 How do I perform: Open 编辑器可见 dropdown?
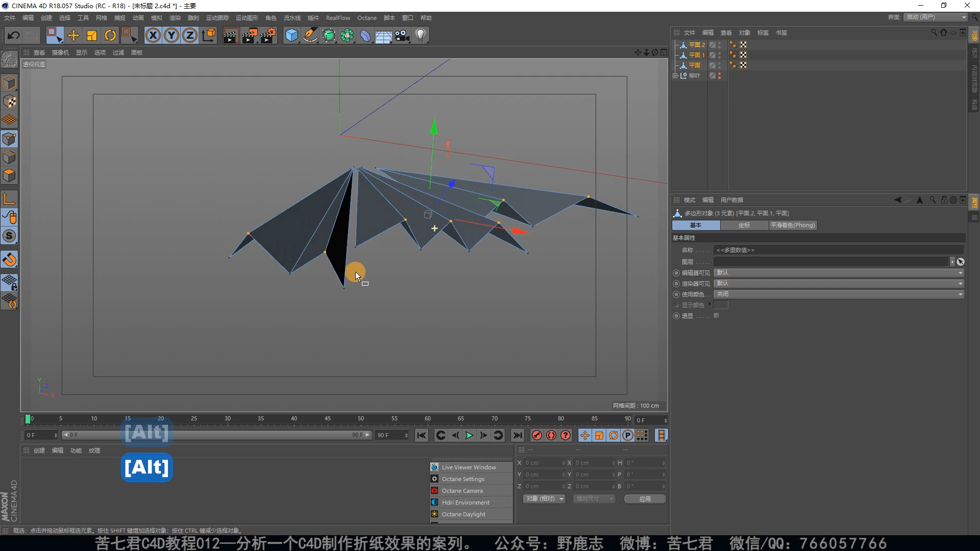(x=839, y=272)
